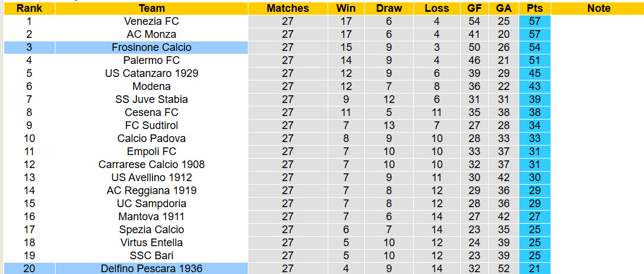Click the US Catanzaro 1929 team name

tap(151, 73)
